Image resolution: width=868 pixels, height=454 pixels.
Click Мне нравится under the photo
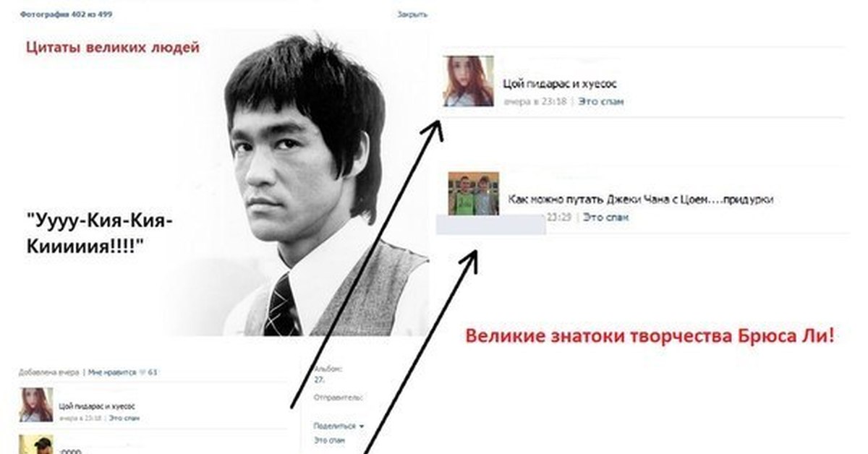pos(112,372)
